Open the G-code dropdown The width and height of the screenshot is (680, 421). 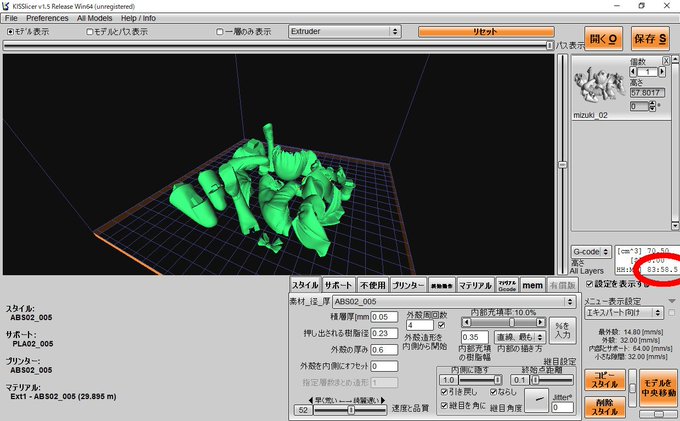click(x=591, y=251)
